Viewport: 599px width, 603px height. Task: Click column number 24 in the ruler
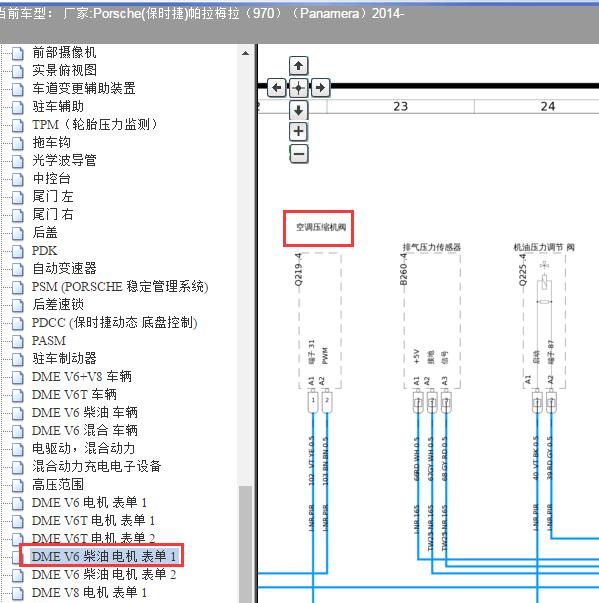(x=547, y=107)
